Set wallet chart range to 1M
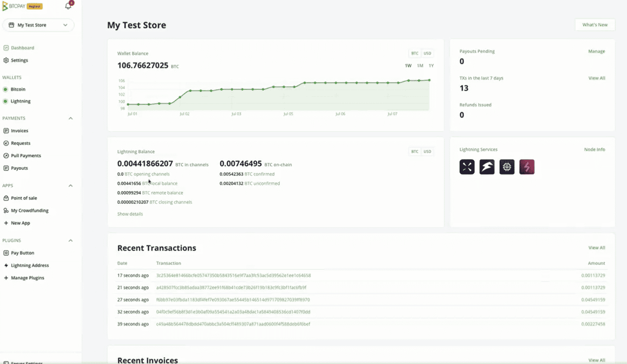This screenshot has height=364, width=627. tap(420, 65)
